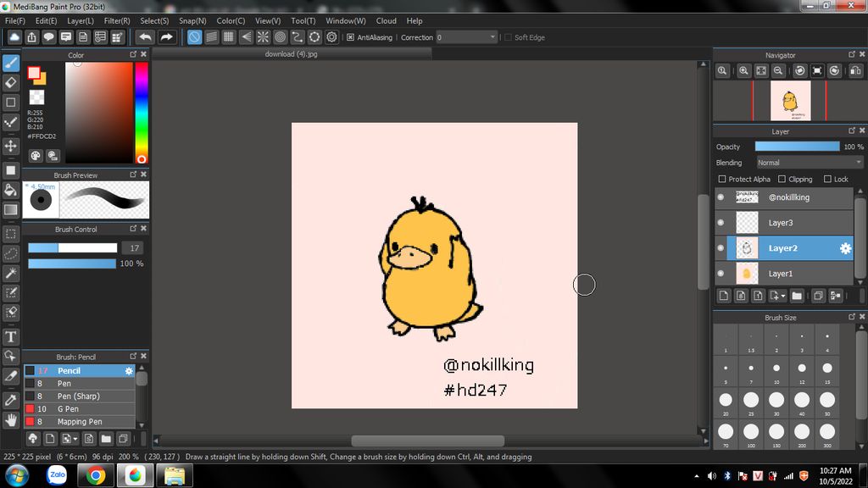Click the layer Opacity slider
This screenshot has height=488, width=868.
797,147
